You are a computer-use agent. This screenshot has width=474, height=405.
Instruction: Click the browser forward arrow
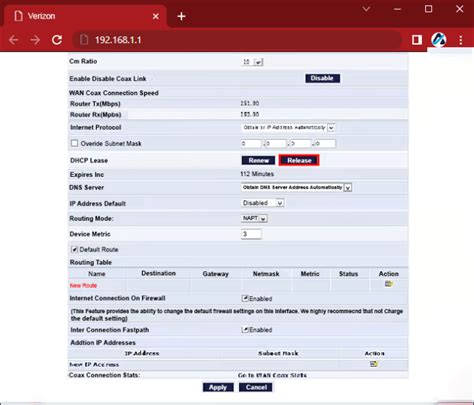(35, 40)
